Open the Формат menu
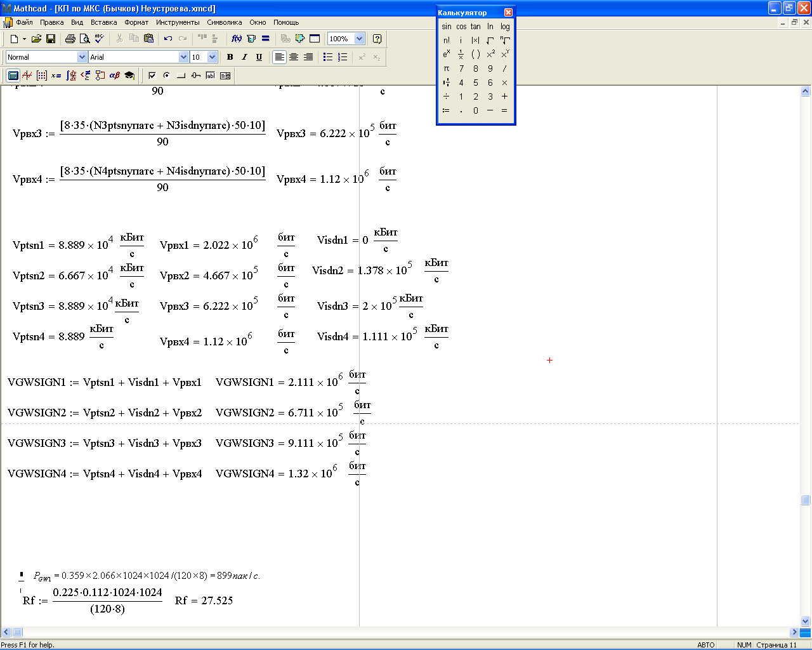Viewport: 812px width, 650px height. tap(136, 22)
